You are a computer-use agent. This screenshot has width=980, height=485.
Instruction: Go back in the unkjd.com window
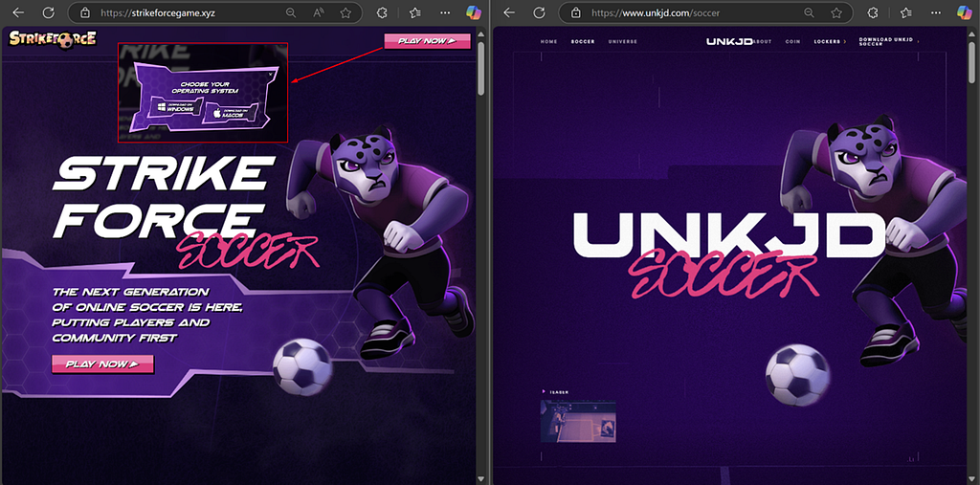[x=509, y=12]
